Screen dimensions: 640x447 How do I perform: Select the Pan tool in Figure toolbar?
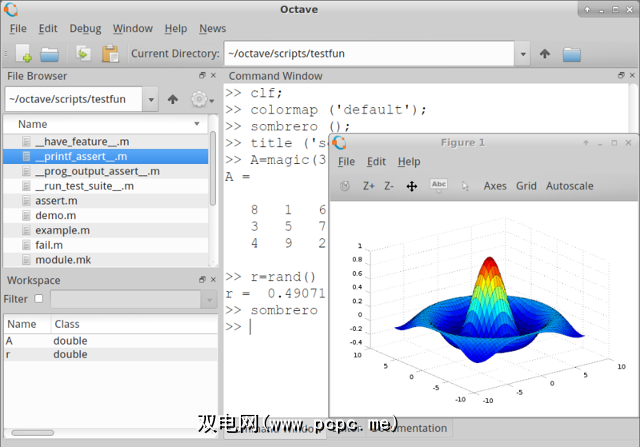click(412, 186)
